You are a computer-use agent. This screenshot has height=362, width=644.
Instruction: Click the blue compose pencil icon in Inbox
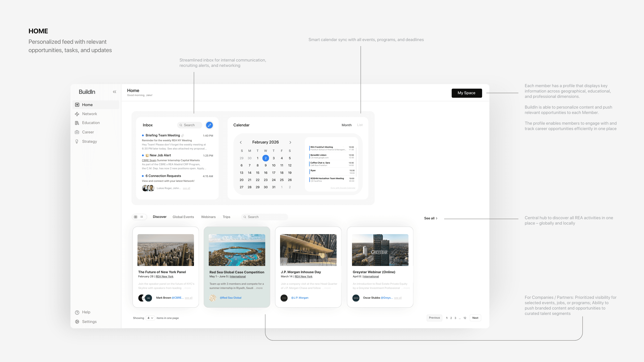tap(209, 125)
